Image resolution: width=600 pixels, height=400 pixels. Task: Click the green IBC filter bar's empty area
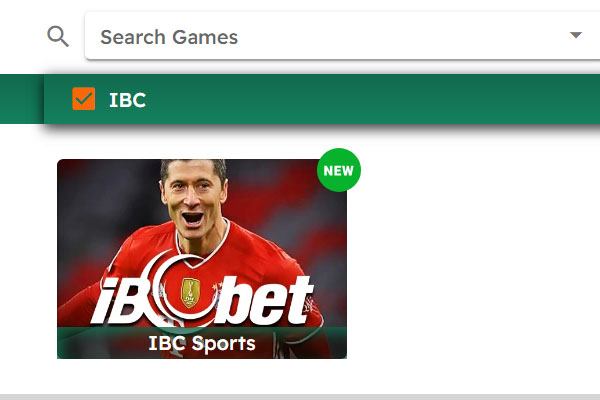[x=371, y=99]
